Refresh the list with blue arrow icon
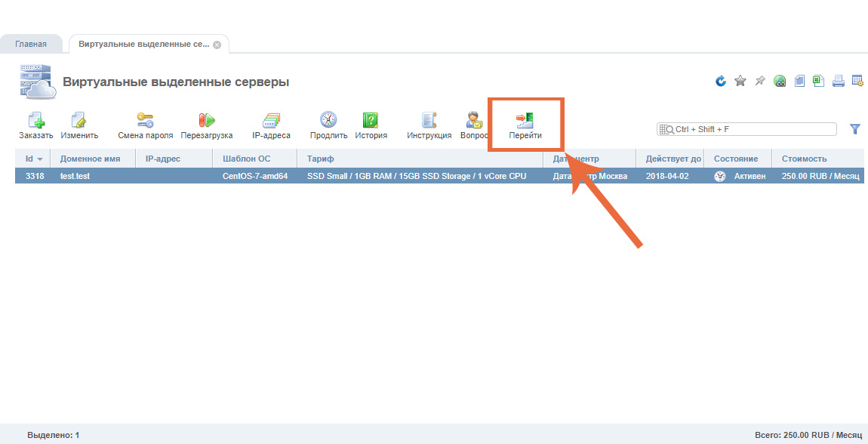Image resolution: width=868 pixels, height=444 pixels. click(720, 82)
